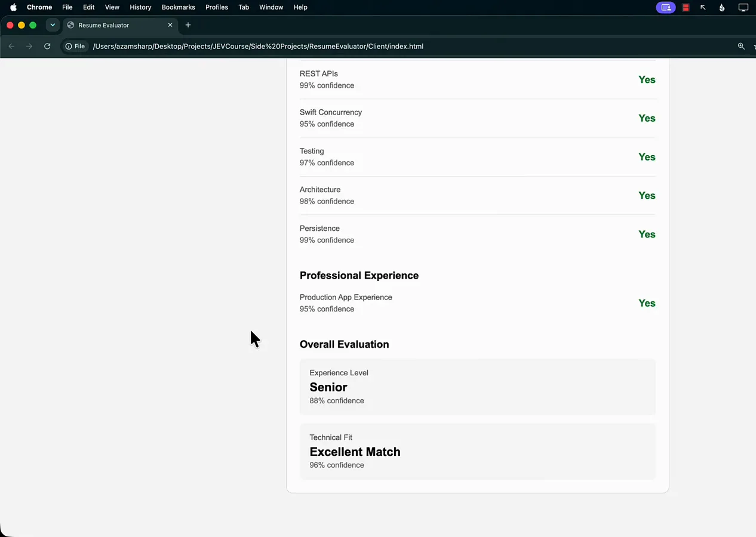Click the Professional Experience heading

(x=359, y=276)
